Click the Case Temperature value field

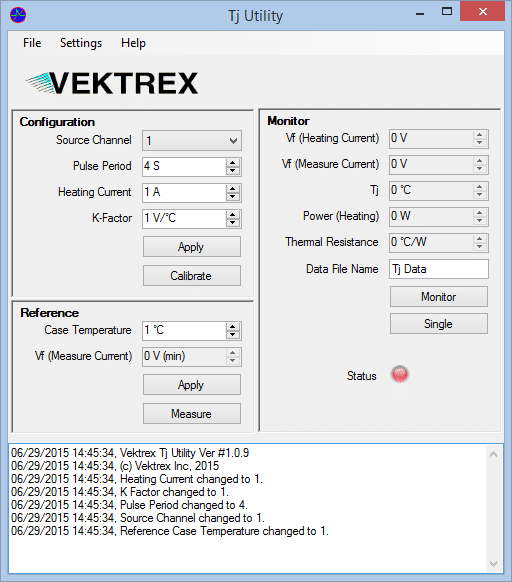pyautogui.click(x=184, y=330)
